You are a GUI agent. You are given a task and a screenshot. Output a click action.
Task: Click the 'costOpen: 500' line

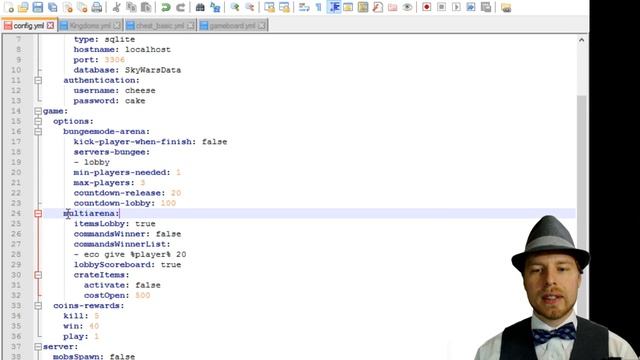(x=117, y=295)
